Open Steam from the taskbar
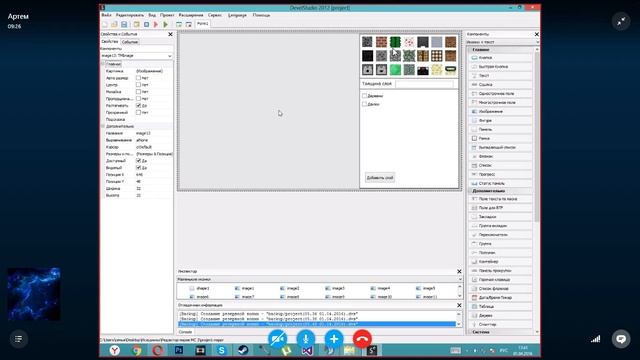640x360 pixels. click(x=243, y=350)
